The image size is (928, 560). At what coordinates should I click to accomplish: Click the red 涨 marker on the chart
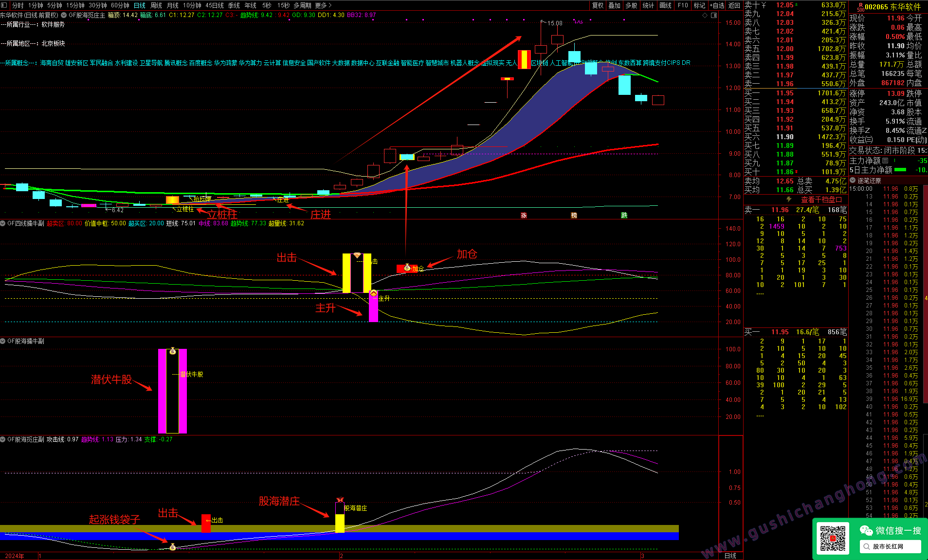(x=524, y=215)
